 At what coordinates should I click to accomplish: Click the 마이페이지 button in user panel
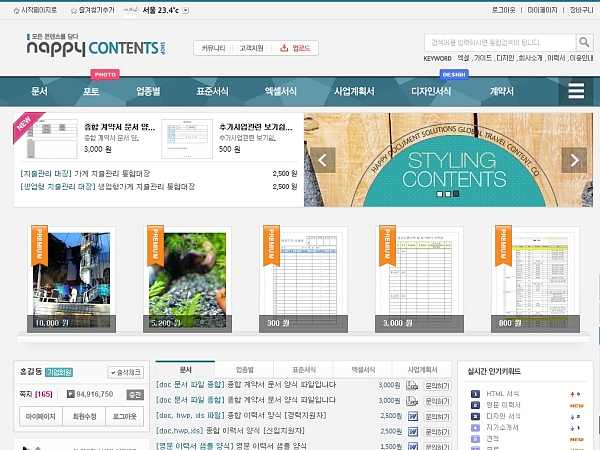[x=40, y=414]
